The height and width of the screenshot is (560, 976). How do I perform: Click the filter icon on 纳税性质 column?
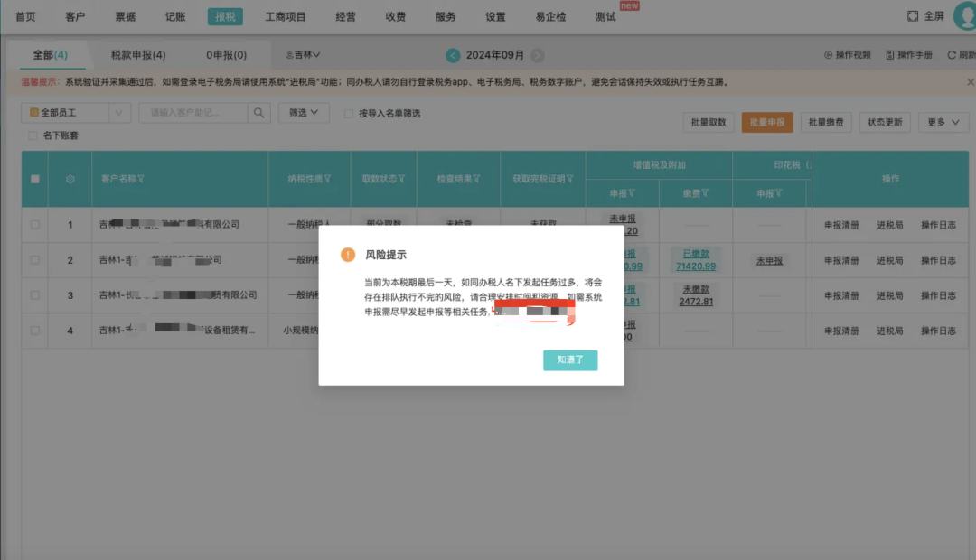[327, 179]
